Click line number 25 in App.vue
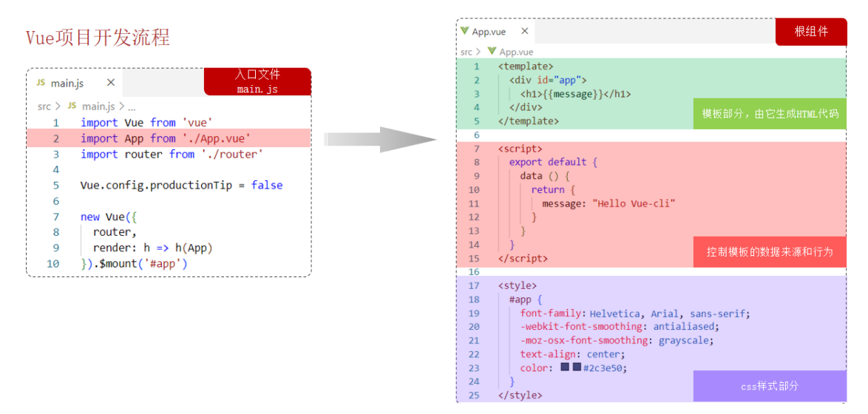868x414 pixels. click(x=474, y=396)
